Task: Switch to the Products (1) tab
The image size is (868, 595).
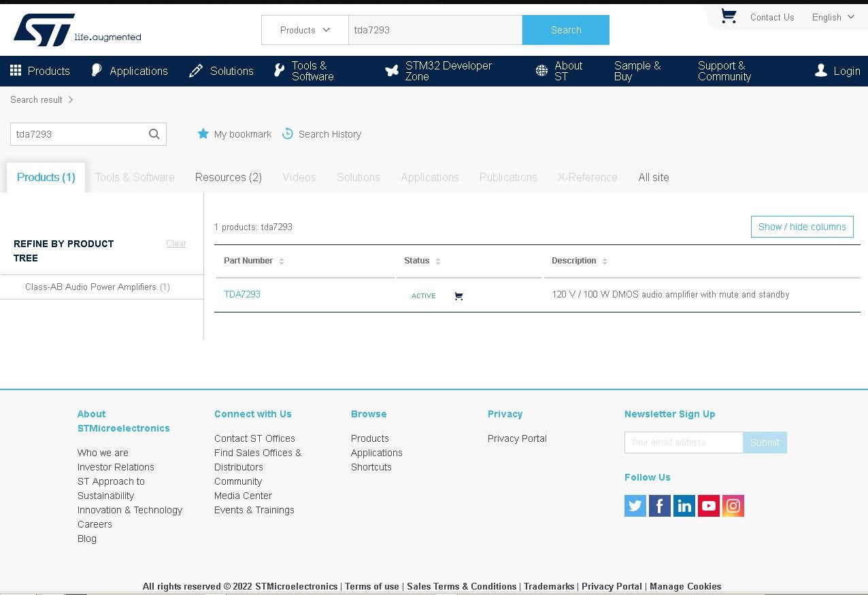Action: point(46,177)
